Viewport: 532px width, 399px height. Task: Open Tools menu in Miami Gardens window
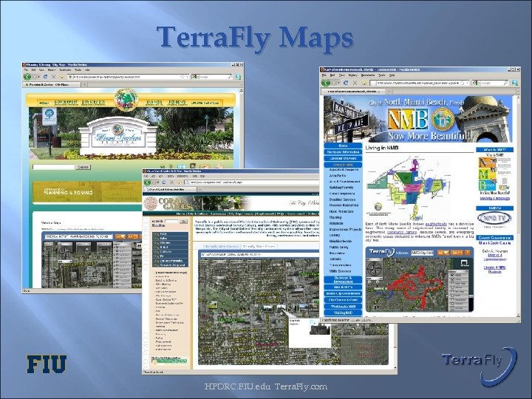click(78, 70)
